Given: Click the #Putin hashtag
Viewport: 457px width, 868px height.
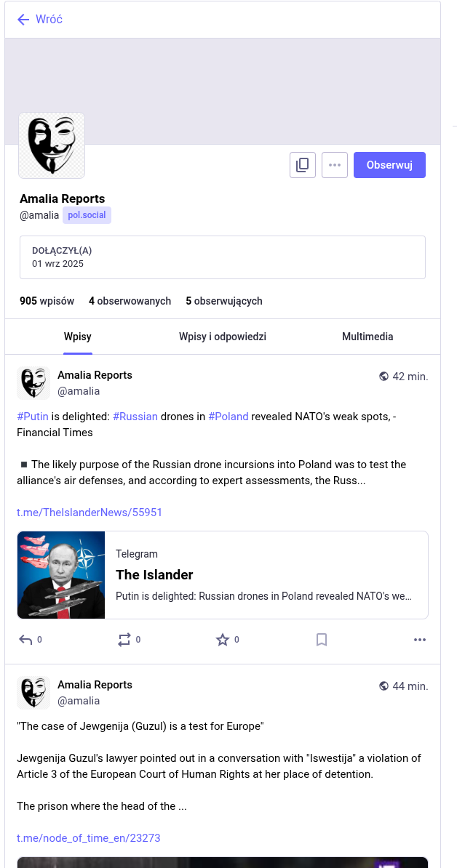Looking at the screenshot, I should pos(33,417).
